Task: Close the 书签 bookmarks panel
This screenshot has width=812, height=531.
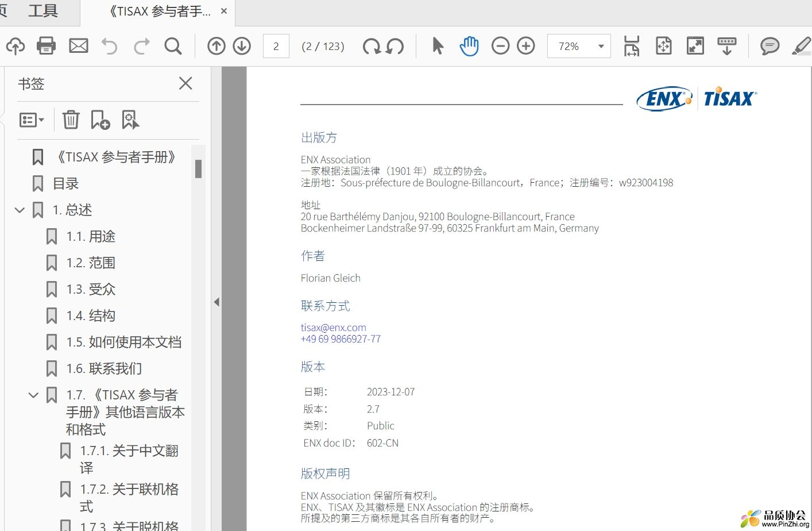Action: coord(185,83)
